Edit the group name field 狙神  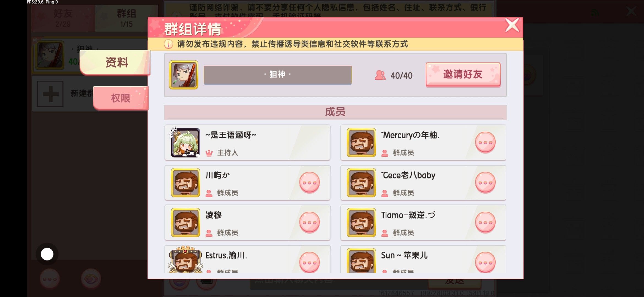(x=278, y=75)
